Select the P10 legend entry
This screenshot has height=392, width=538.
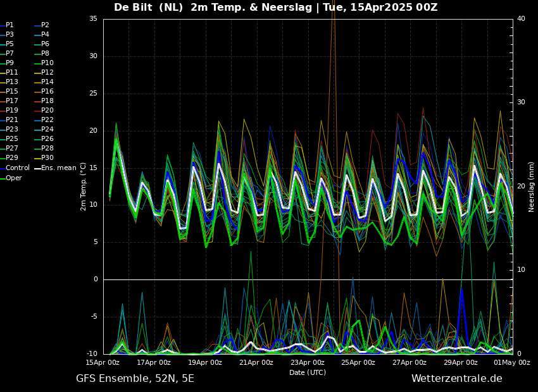(x=47, y=63)
